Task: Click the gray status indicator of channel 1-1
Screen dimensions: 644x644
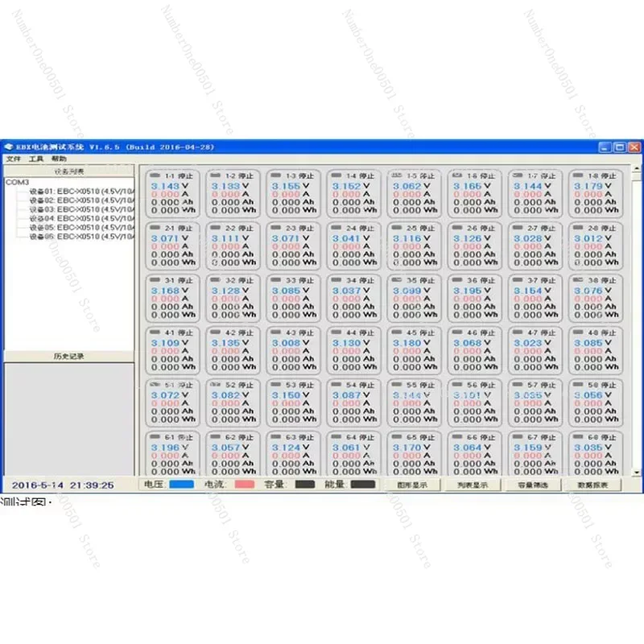Action: (x=155, y=175)
